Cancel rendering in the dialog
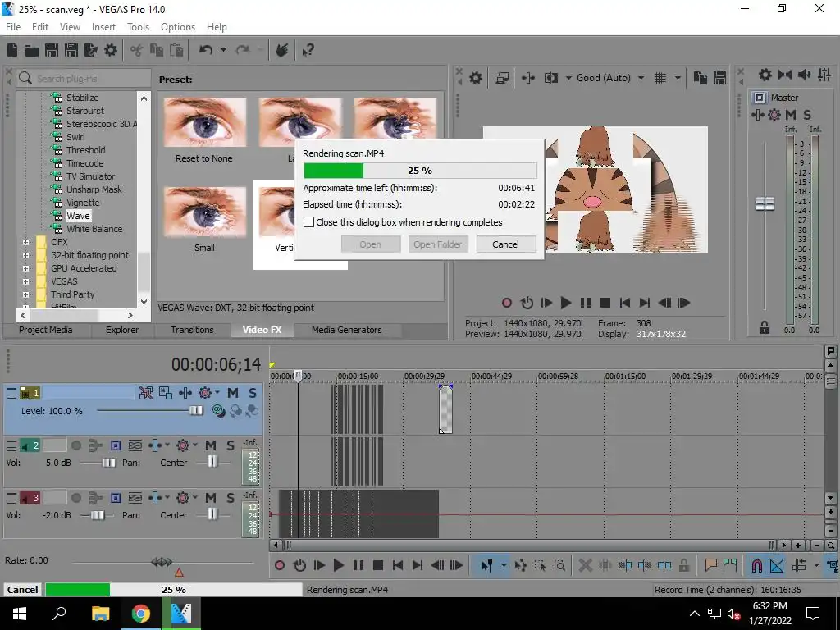Viewport: 840px width, 630px height. 505,244
